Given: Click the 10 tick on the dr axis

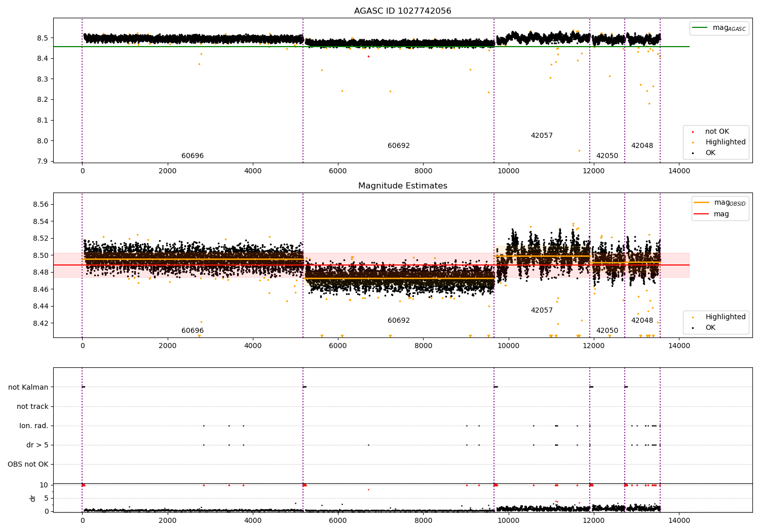Looking at the screenshot, I should (44, 485).
